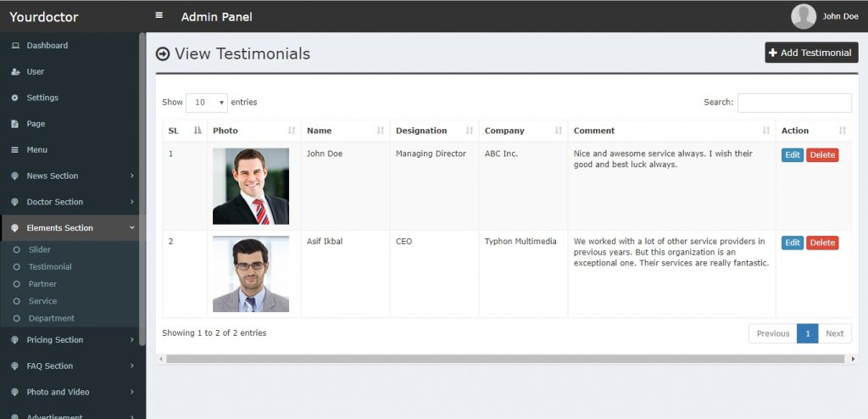Sort by Photo column sort icon

coord(292,131)
